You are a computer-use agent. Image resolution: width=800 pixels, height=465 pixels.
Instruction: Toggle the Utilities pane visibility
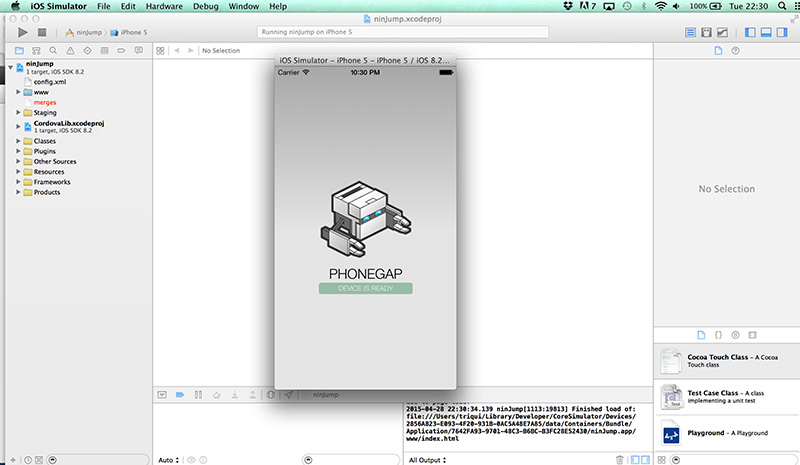tap(782, 32)
